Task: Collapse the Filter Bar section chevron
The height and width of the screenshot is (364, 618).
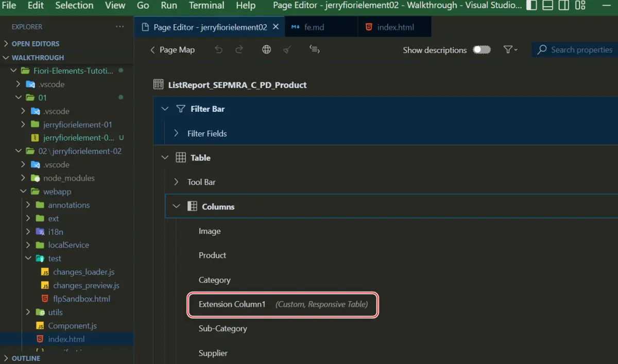Action: (165, 109)
